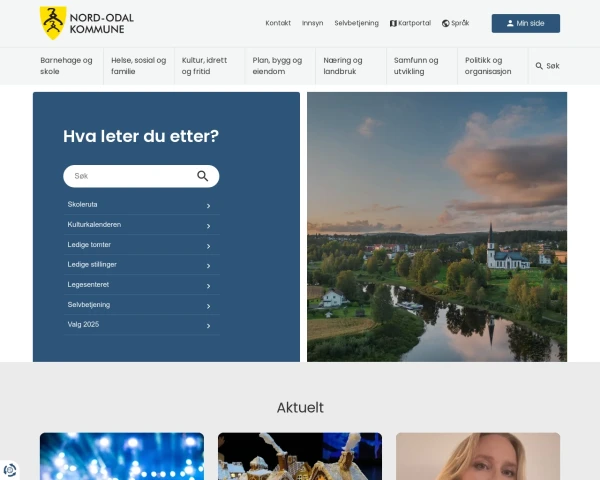Open the news card with gingerbread houses
This screenshot has height=480, width=600.
[x=300, y=456]
